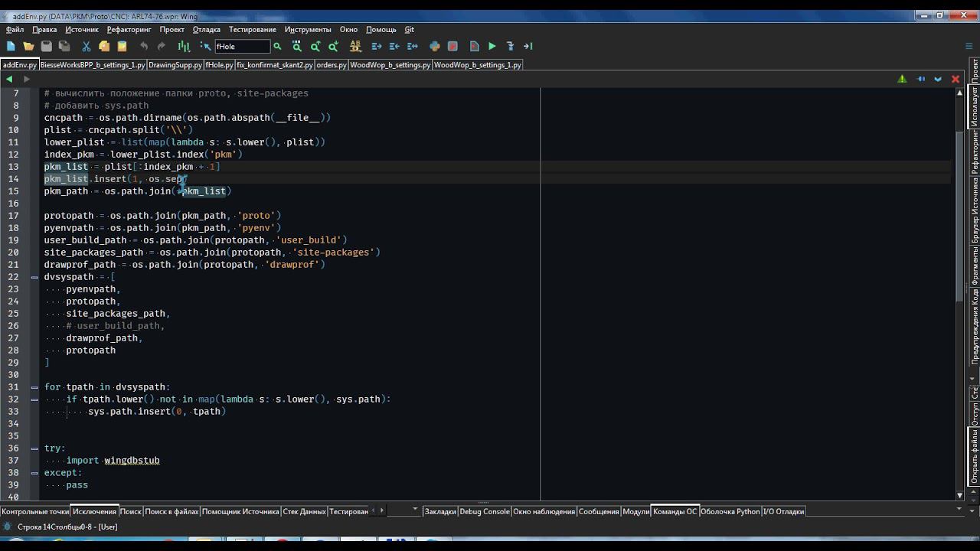980x551 pixels.
Task: Focus the toolbar search field containing fHole
Action: tap(242, 46)
